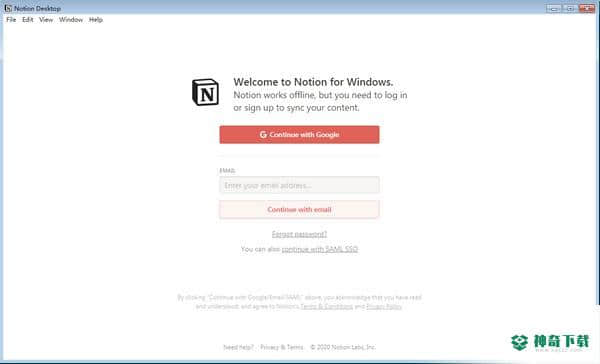The height and width of the screenshot is (364, 600).
Task: Focus the email address input field
Action: tap(299, 185)
